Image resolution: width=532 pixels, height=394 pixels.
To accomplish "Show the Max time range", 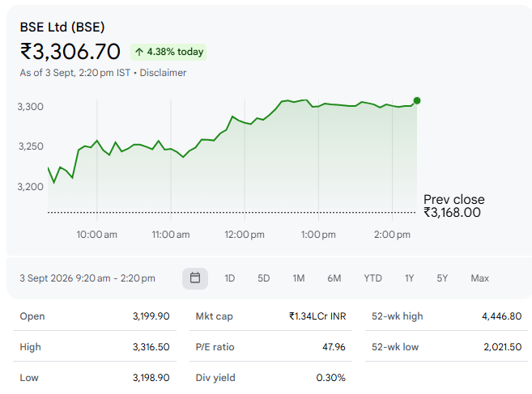I will (x=479, y=278).
